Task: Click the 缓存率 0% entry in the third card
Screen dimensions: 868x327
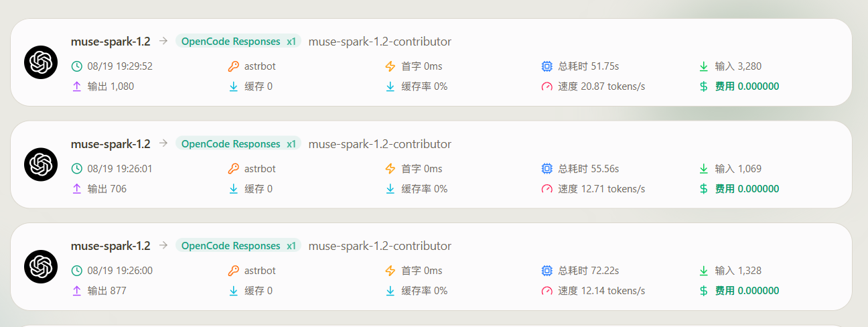Action: point(425,291)
